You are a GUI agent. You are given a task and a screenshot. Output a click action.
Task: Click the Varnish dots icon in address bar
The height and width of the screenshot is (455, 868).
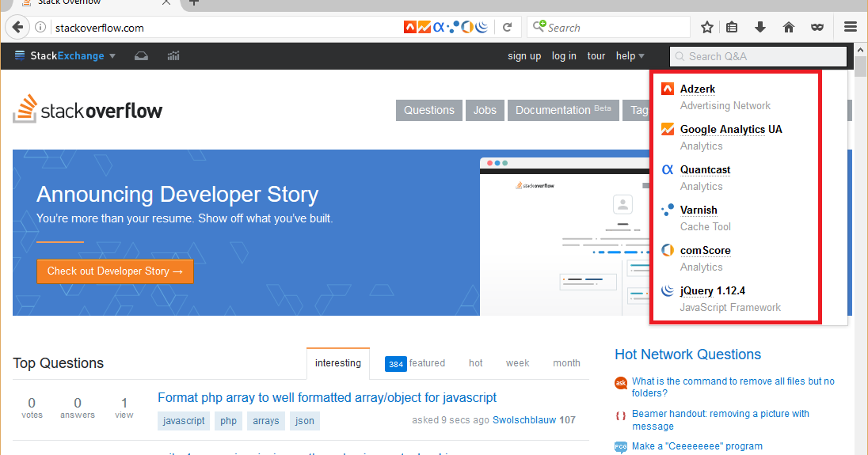(453, 27)
